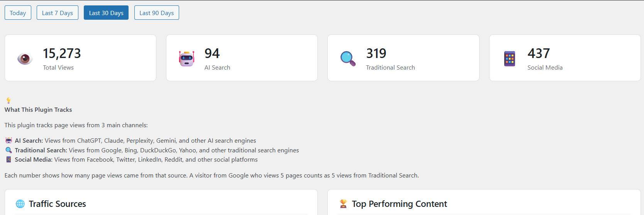Click the Top Performing Content heading
Screen dimensions: 644x215
point(399,204)
